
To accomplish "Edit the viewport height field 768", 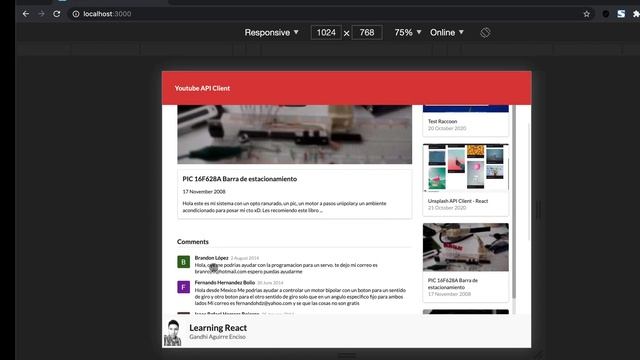I will tap(367, 33).
